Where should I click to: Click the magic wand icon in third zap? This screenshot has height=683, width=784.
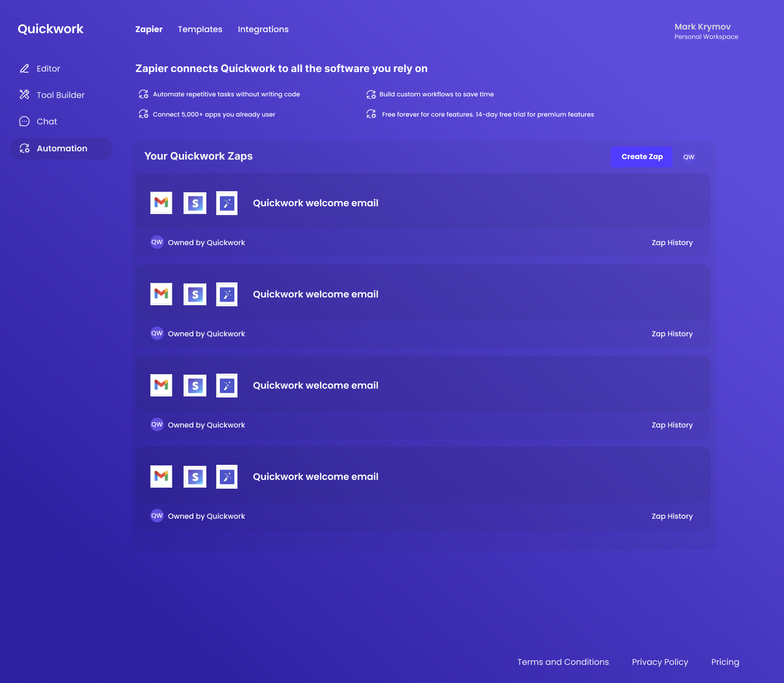[227, 386]
